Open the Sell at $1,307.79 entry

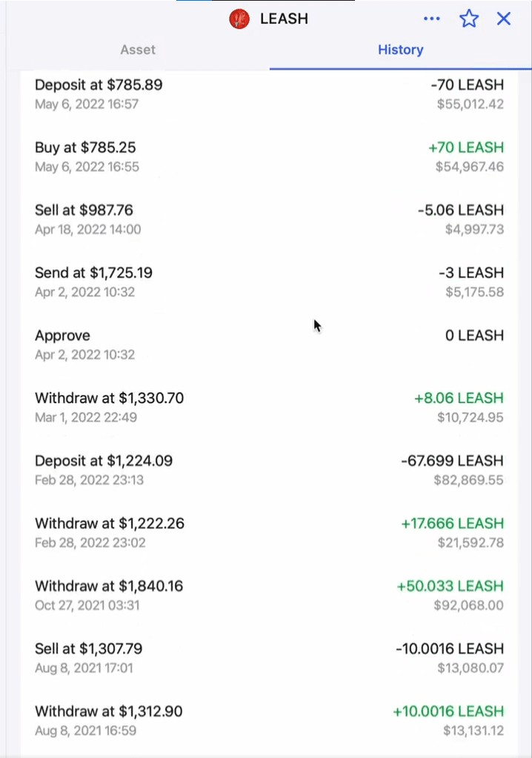[269, 657]
